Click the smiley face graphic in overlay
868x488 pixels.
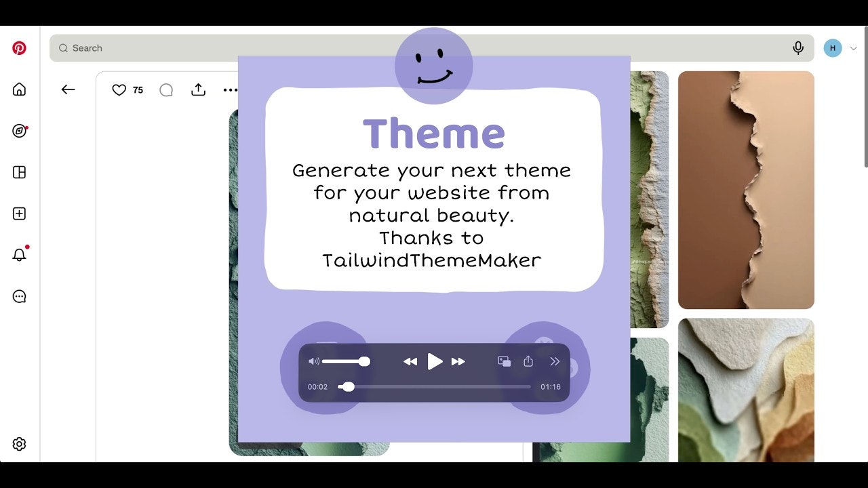click(434, 66)
